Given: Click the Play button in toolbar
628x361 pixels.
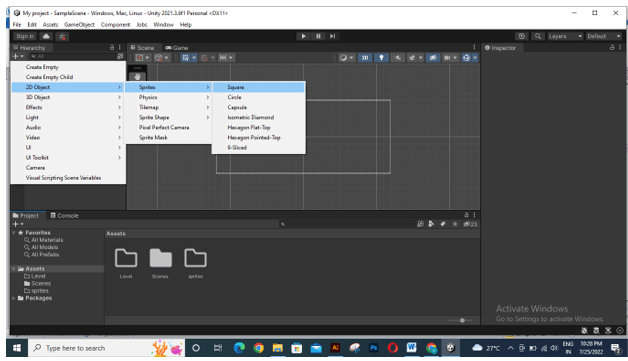Looking at the screenshot, I should pos(303,36).
